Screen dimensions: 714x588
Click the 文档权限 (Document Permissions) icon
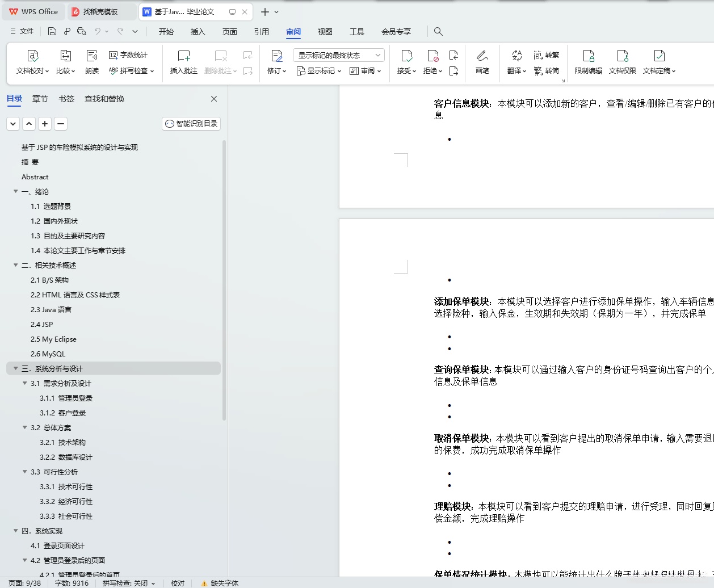[623, 60]
